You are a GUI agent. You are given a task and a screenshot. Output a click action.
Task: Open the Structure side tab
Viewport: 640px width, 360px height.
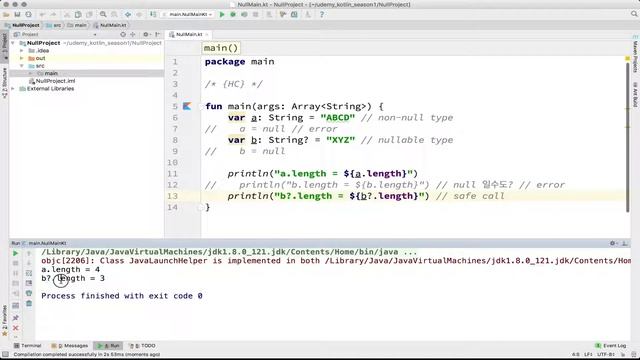point(4,83)
